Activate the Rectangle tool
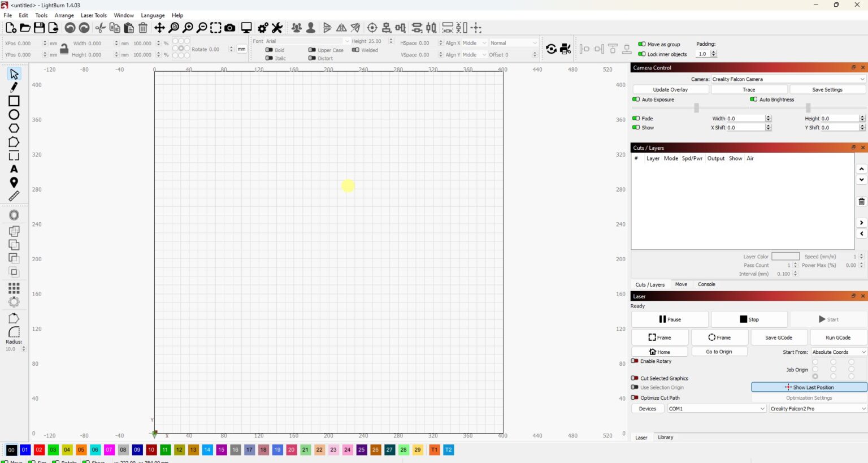Viewport: 868px width, 463px height. point(14,101)
